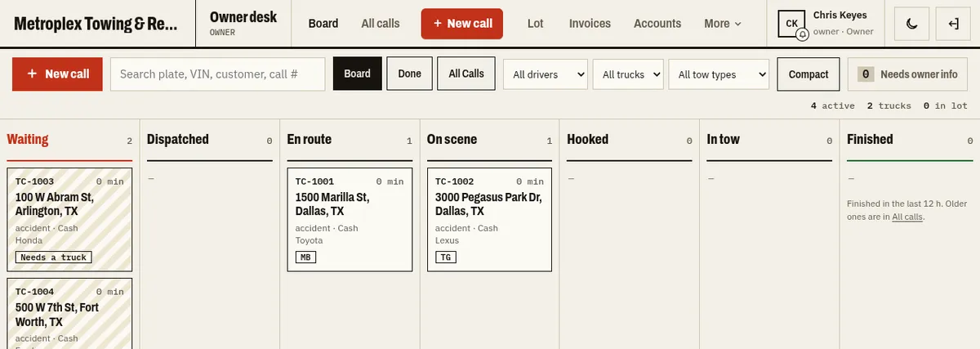The image size is (980, 349).
Task: Click the red New call button in header
Action: [462, 24]
